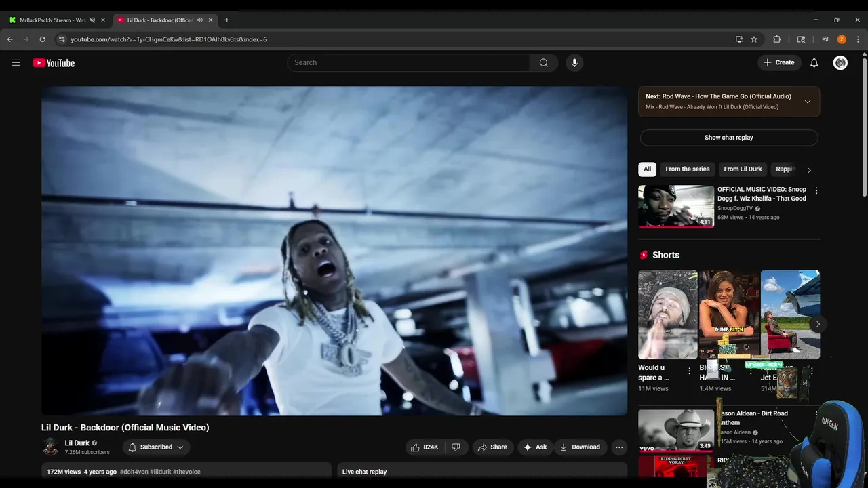The height and width of the screenshot is (488, 868).
Task: Click the video player to pause
Action: pos(334,251)
